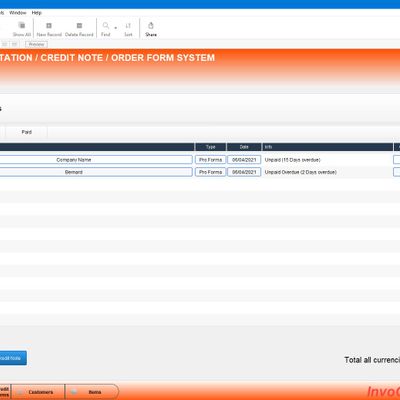Select the view icon immediately left of Preview
This screenshot has width=400, height=400.
coord(14,44)
